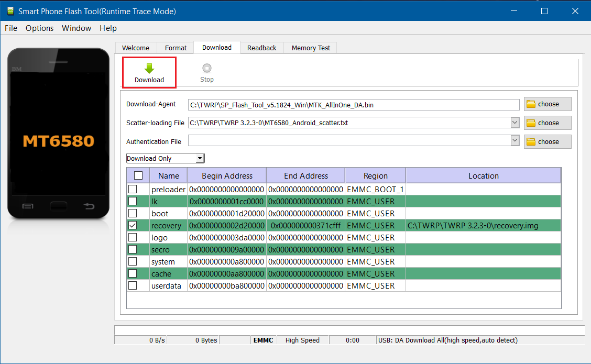
Task: Click the green Download arrow icon
Action: pyautogui.click(x=149, y=68)
